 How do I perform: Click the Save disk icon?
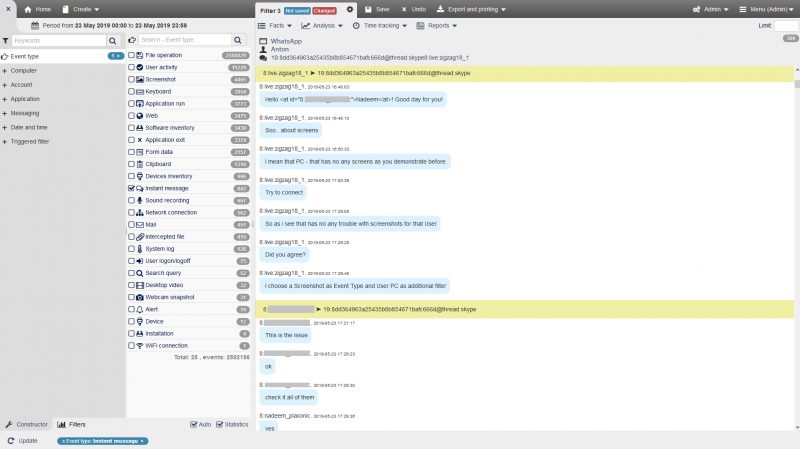click(x=368, y=9)
